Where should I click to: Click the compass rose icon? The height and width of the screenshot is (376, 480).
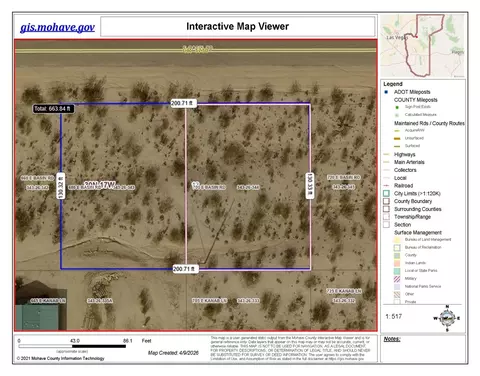447,318
